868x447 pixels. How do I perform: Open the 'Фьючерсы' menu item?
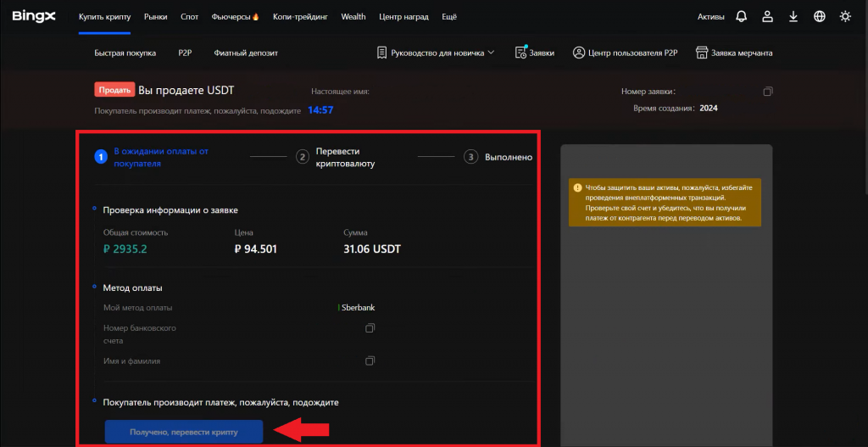235,16
